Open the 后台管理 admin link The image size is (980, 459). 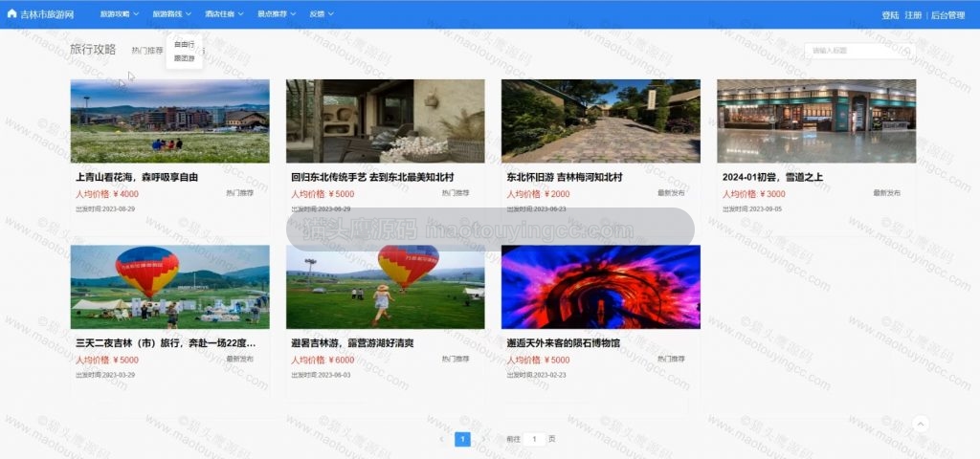click(947, 15)
